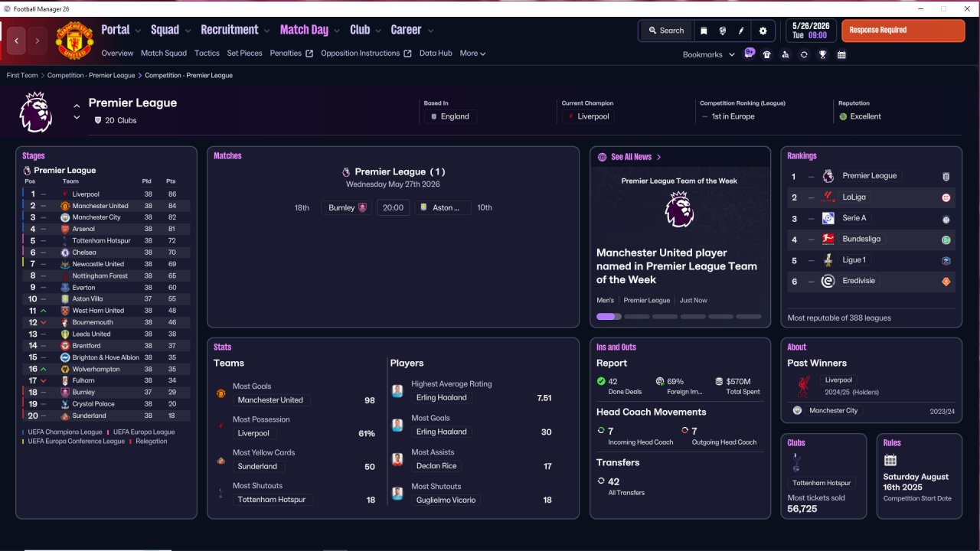Select the second news carousel indicator
The width and height of the screenshot is (980, 551).
pyautogui.click(x=637, y=316)
